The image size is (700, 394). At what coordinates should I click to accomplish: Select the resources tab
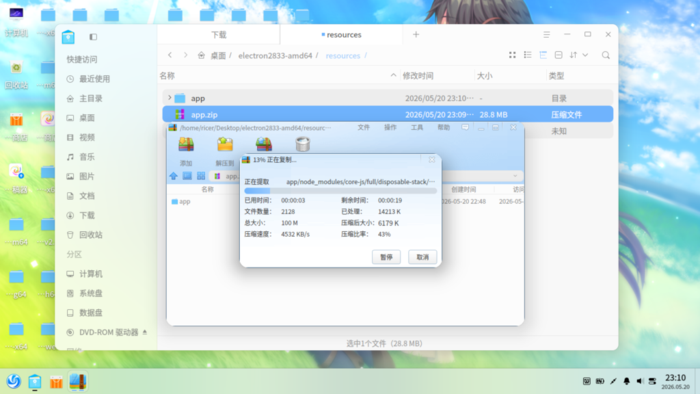coord(342,35)
